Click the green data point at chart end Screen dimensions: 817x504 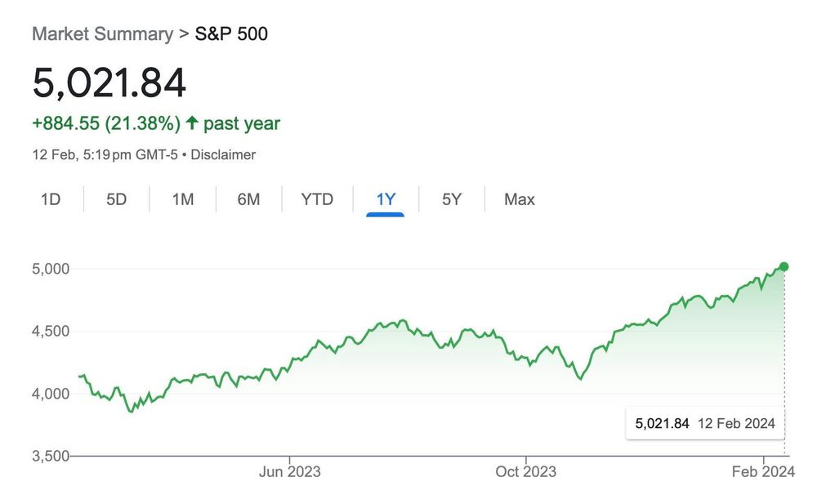click(784, 265)
